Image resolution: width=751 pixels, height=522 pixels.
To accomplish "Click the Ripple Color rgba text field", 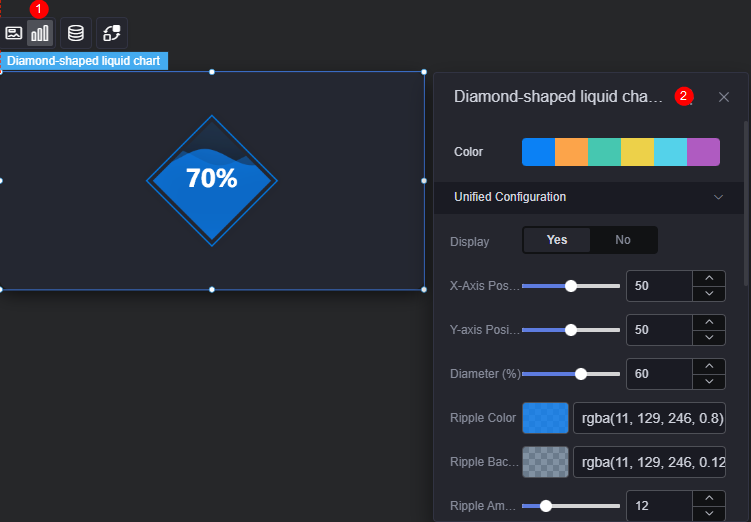I will pyautogui.click(x=649, y=418).
